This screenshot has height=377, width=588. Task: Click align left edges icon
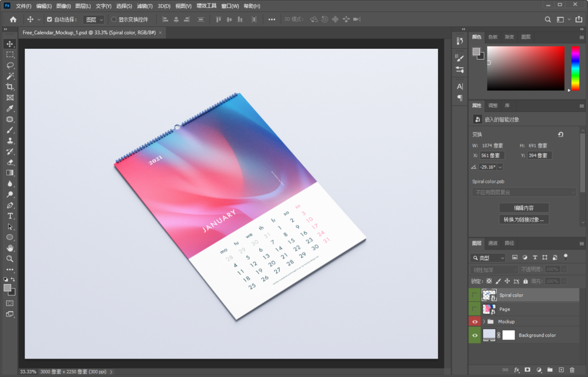(165, 20)
